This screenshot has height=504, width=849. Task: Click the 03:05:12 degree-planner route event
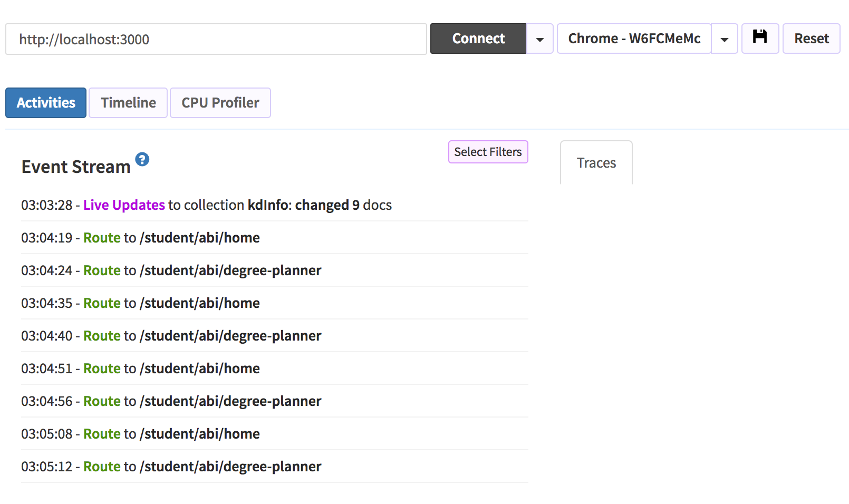[x=171, y=467]
